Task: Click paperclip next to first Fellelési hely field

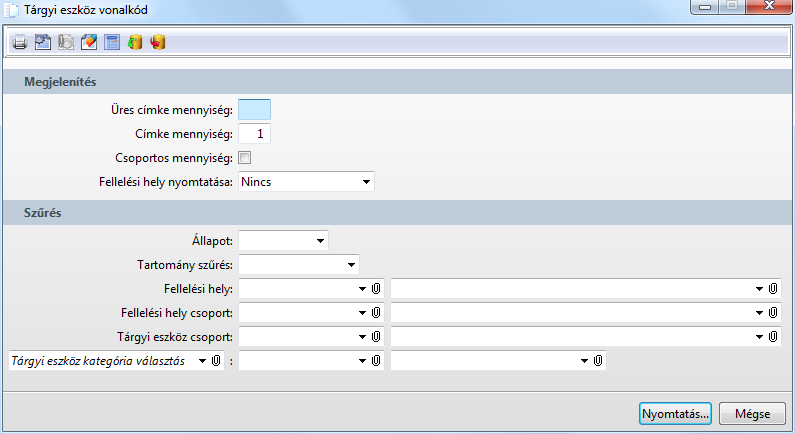Action: (x=376, y=288)
